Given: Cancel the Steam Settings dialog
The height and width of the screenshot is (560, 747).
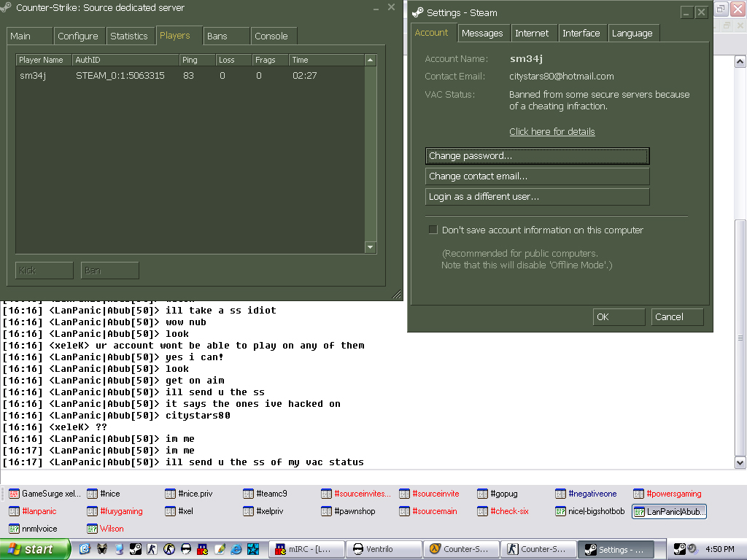Looking at the screenshot, I should tap(678, 316).
